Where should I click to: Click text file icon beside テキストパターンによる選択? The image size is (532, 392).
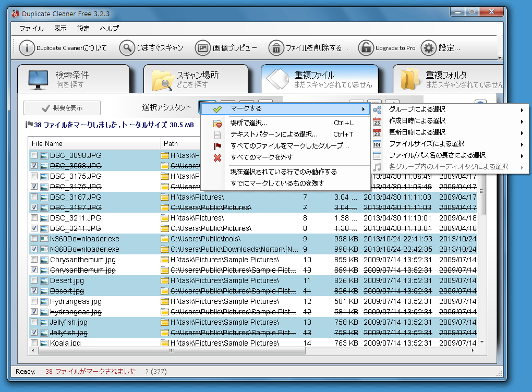pyautogui.click(x=217, y=135)
